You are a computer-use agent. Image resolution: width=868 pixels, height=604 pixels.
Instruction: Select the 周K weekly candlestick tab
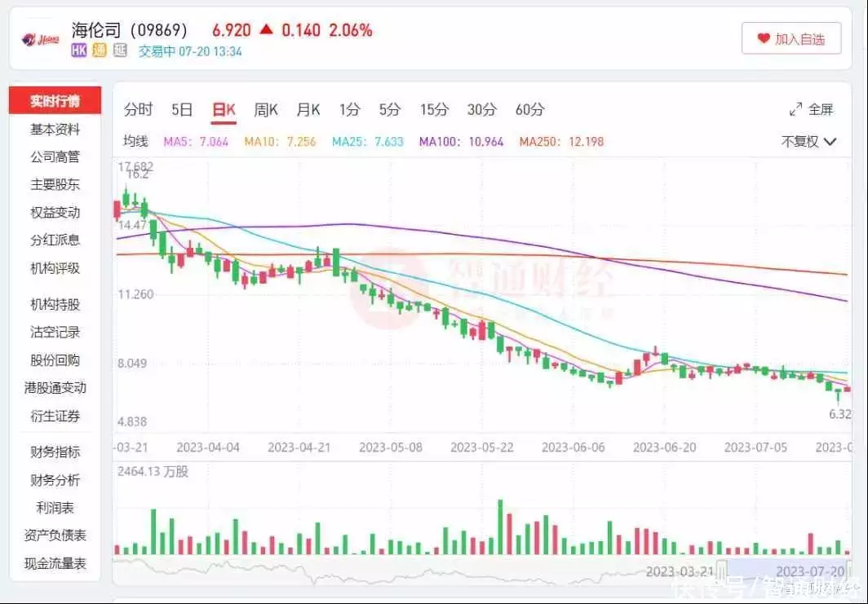(266, 109)
